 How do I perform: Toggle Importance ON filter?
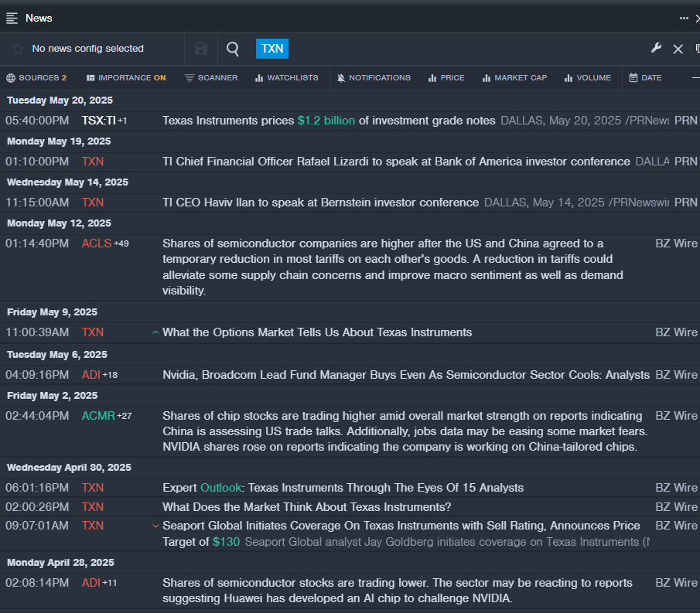[x=126, y=77]
